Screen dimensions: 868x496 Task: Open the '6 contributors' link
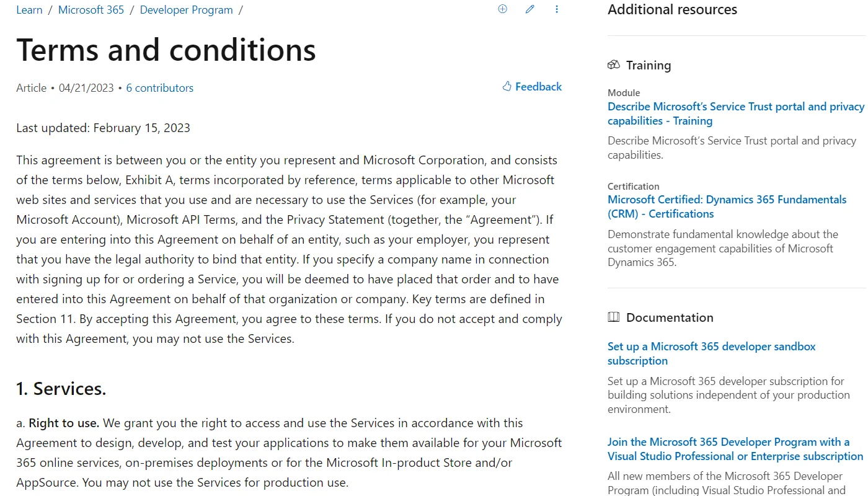[159, 87]
